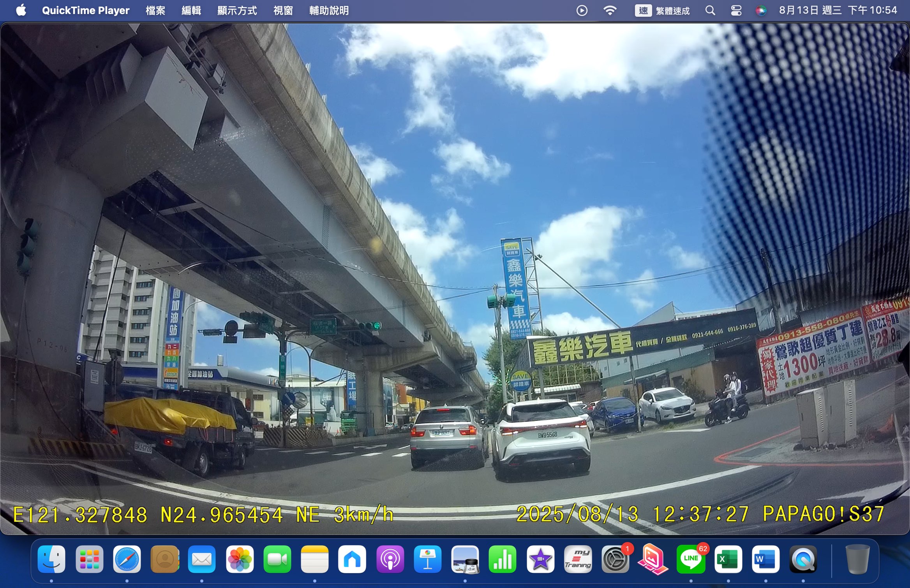Open the Contacts app in the Dock

164,560
